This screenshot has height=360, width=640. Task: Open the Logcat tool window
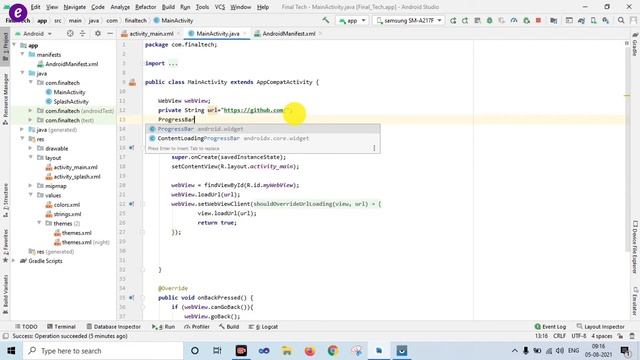264,327
